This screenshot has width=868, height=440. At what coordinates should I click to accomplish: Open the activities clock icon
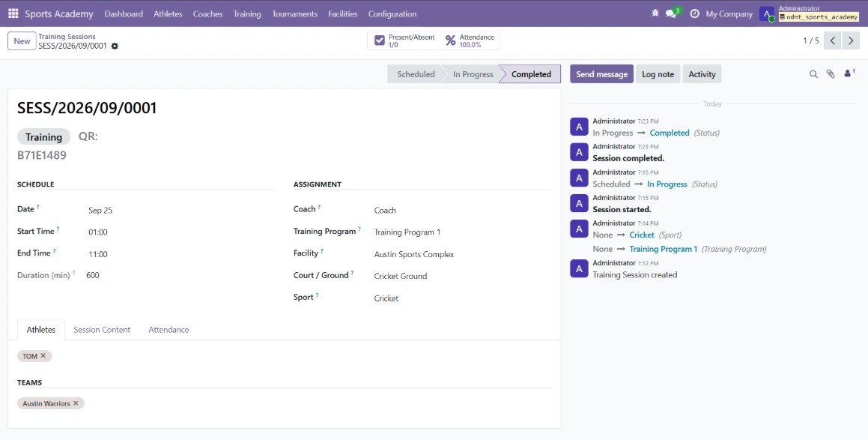click(x=694, y=13)
